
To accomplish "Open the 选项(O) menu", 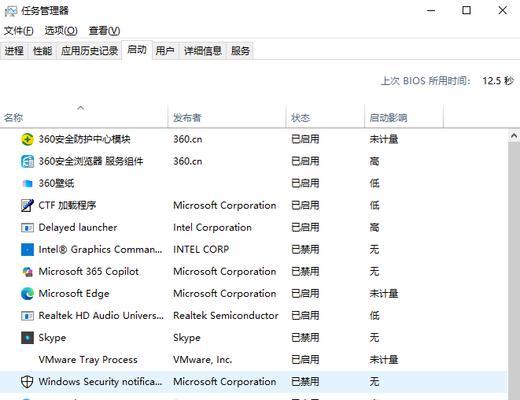I will [x=61, y=31].
